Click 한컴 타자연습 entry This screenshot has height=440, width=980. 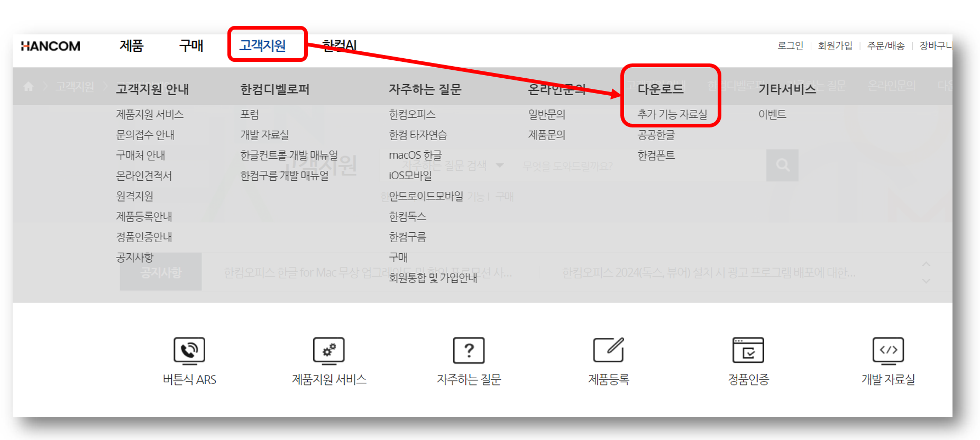tap(418, 135)
